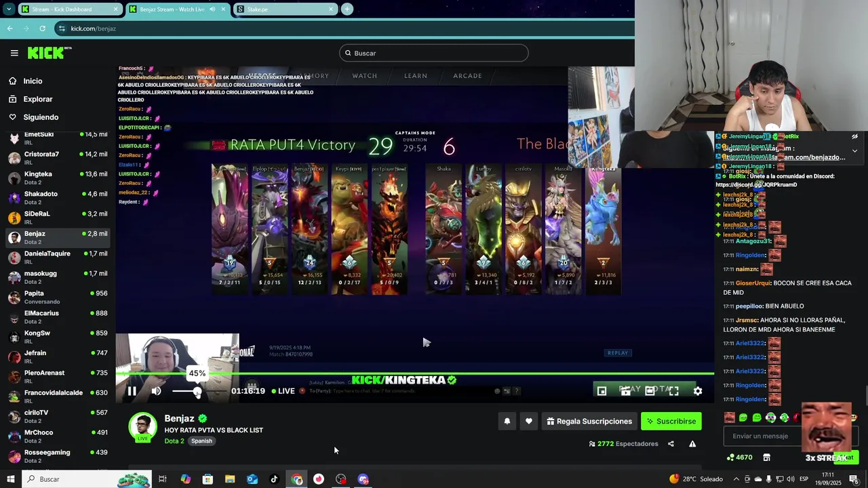
Task: Open the chat shop icon
Action: (767, 457)
